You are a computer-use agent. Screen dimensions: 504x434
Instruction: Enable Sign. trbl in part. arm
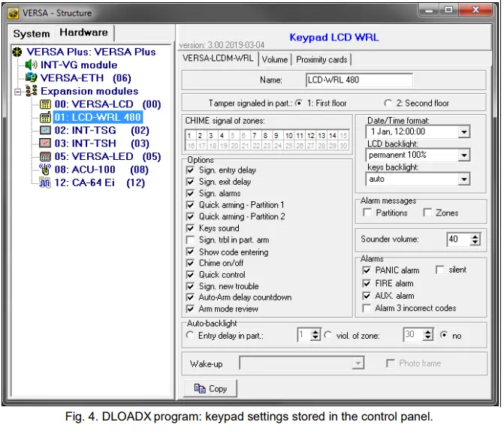[190, 240]
